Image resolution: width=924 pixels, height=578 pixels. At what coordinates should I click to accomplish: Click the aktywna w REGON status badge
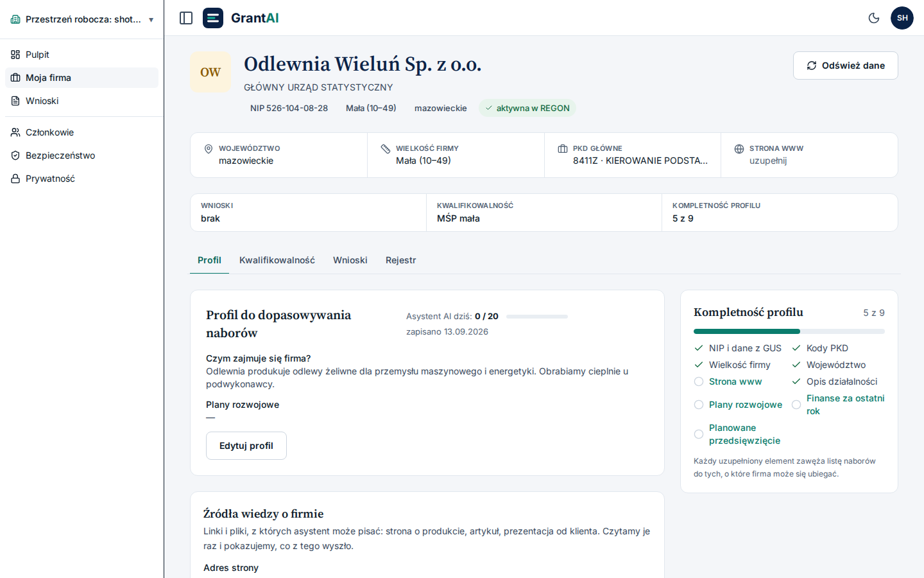click(527, 108)
